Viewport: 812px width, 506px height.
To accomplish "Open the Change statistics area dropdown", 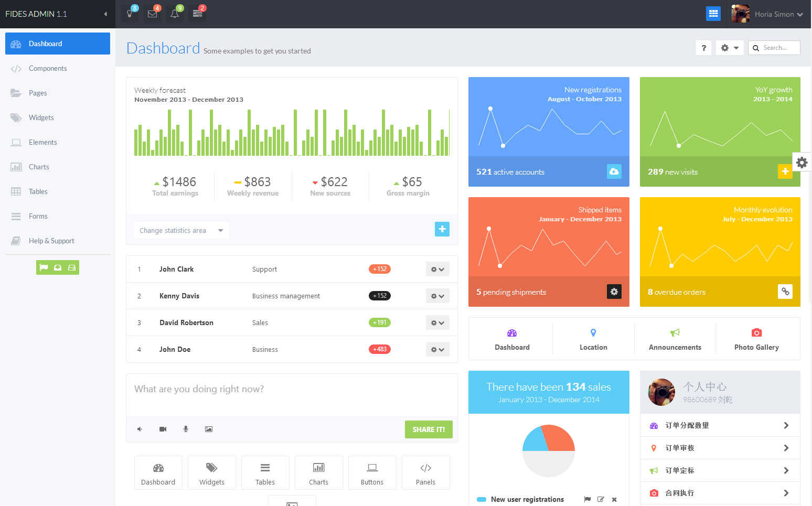I will [181, 230].
